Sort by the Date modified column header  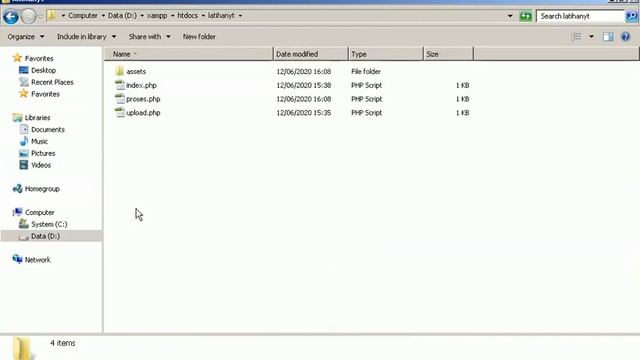pyautogui.click(x=311, y=54)
